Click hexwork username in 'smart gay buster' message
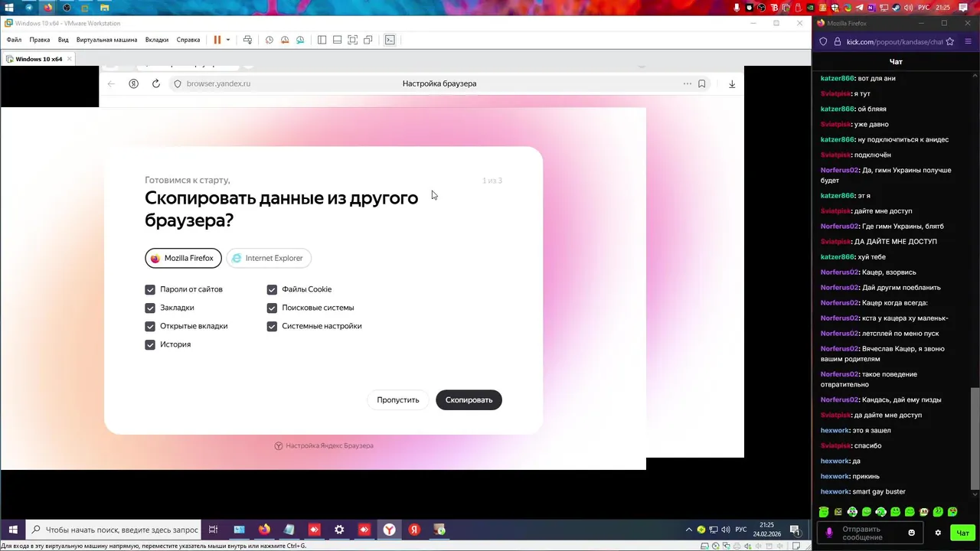The image size is (980, 551). [x=835, y=492]
